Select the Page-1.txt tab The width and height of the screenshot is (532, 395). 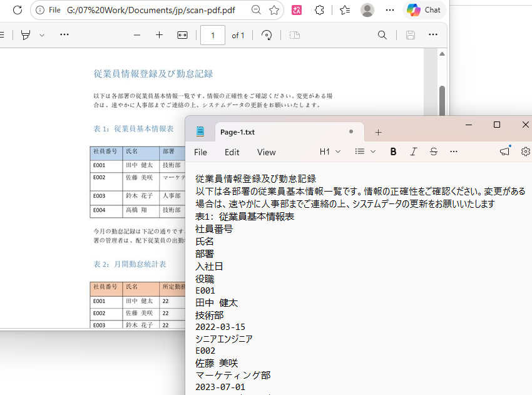point(289,132)
